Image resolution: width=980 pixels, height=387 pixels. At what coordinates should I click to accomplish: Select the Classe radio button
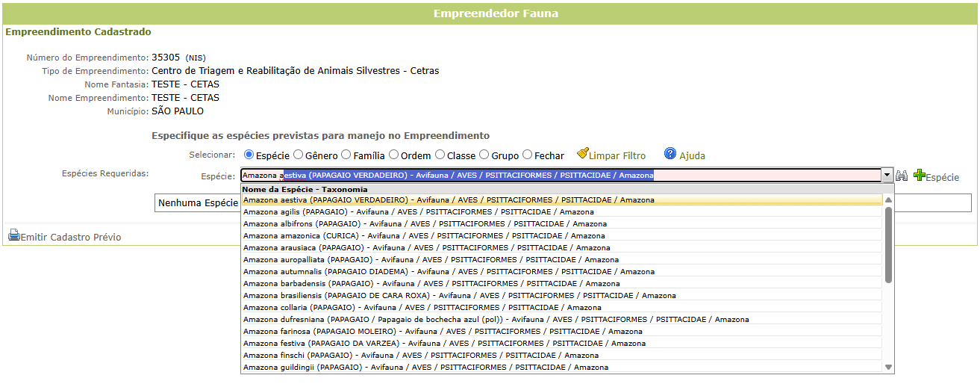click(x=440, y=155)
